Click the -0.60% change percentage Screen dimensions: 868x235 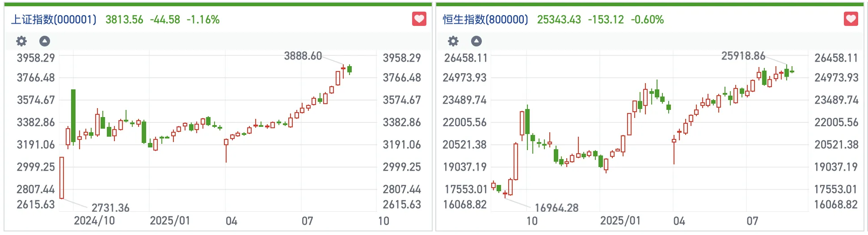(647, 20)
